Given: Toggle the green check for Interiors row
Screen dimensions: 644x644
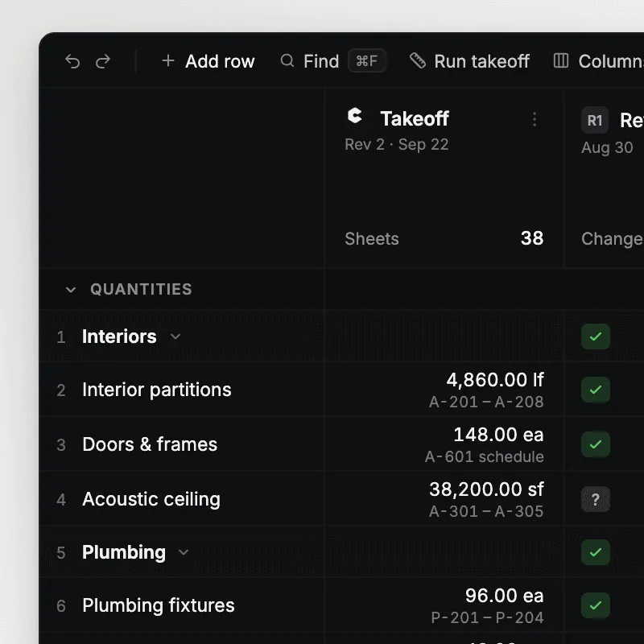Looking at the screenshot, I should [596, 336].
